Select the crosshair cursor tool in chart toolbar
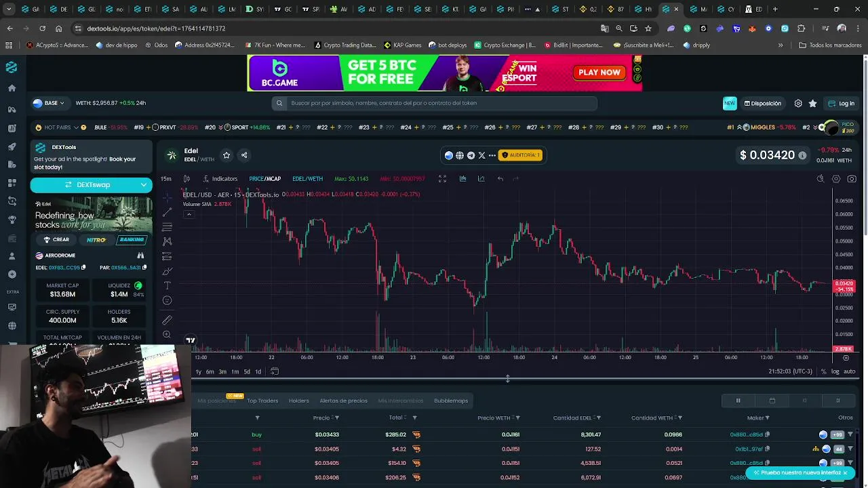Screen dimensions: 868x488 click(167, 197)
